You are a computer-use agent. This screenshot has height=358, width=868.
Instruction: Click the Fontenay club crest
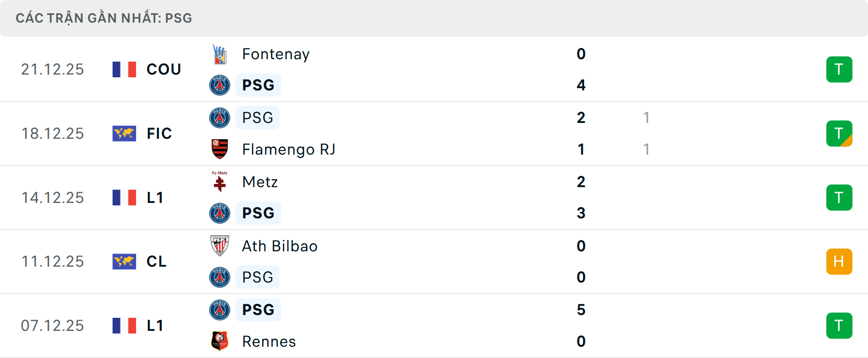coord(220,54)
